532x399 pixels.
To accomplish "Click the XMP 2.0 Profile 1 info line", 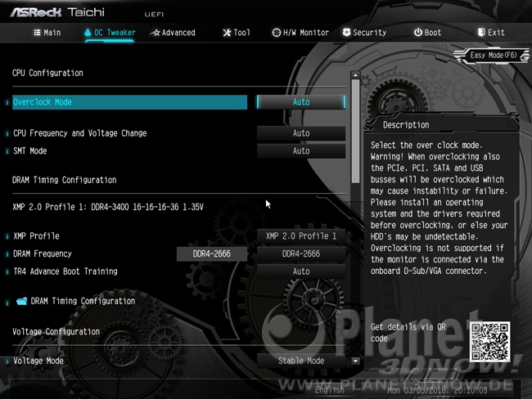I will coord(108,207).
